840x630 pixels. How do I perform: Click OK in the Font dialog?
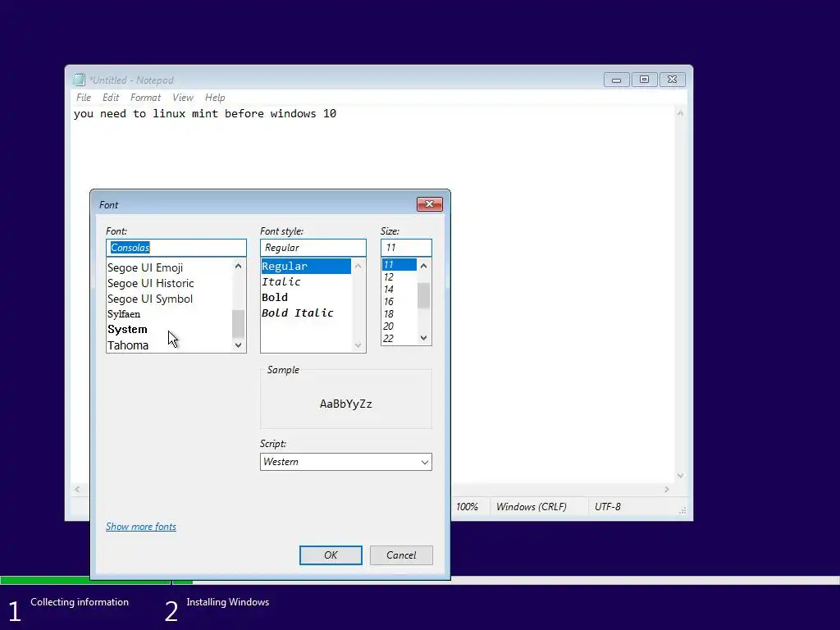[331, 555]
